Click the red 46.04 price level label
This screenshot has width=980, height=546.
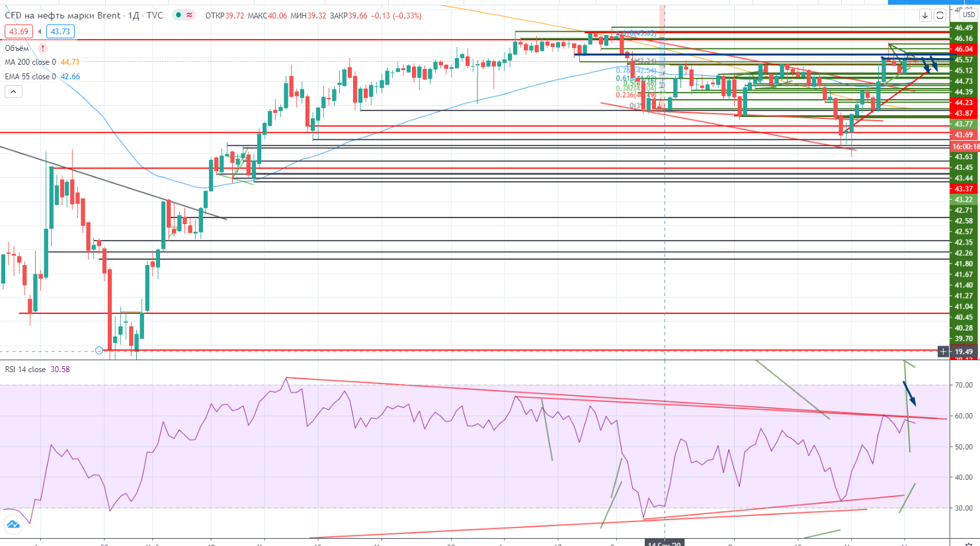[x=963, y=49]
